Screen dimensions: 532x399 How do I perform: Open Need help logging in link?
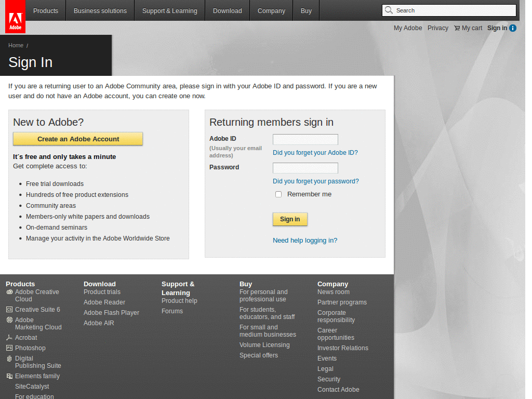coord(305,240)
